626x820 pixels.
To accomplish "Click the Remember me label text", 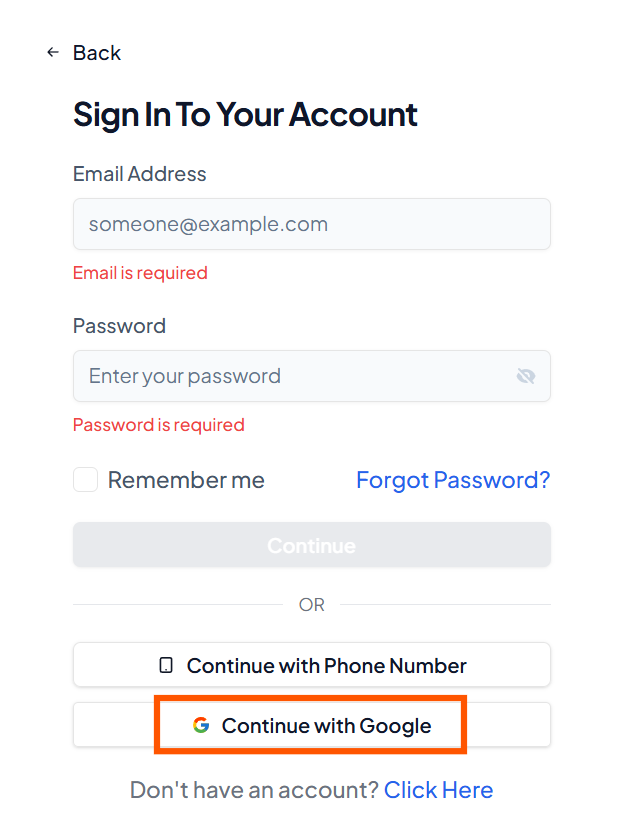I will point(186,480).
